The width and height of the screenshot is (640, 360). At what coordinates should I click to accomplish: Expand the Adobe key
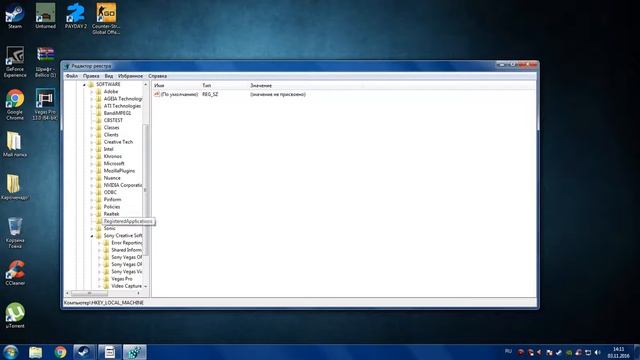pos(91,92)
